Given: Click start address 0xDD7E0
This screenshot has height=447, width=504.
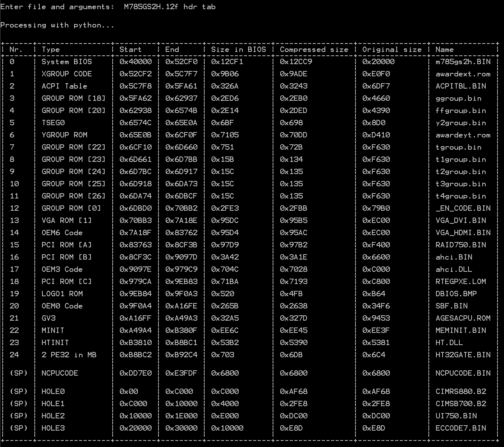Looking at the screenshot, I should 135,373.
